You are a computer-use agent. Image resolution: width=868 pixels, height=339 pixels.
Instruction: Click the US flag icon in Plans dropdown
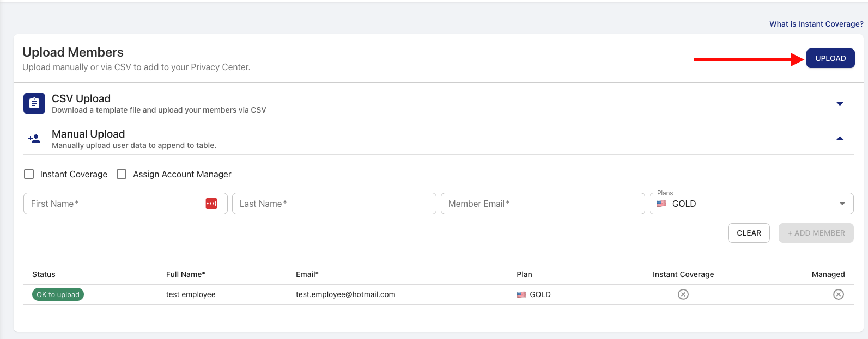661,204
